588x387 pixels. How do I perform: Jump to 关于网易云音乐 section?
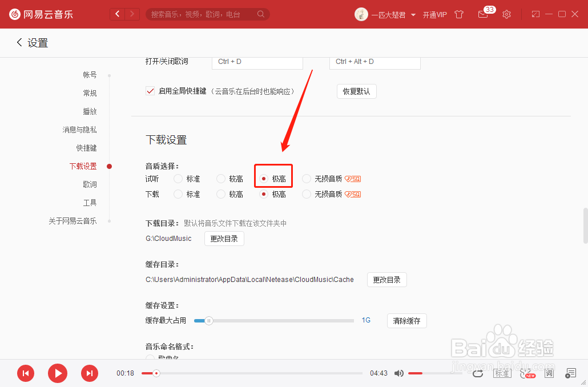coord(73,221)
